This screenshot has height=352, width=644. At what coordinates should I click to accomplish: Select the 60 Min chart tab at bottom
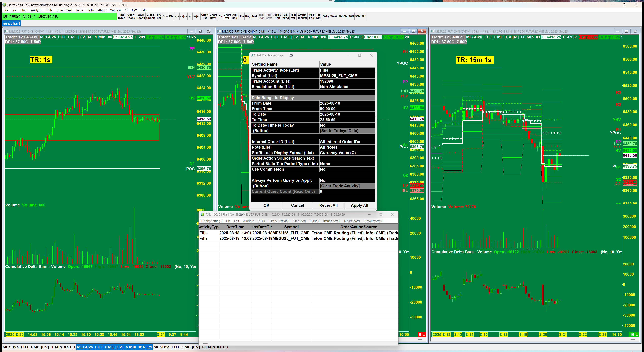[191, 347]
